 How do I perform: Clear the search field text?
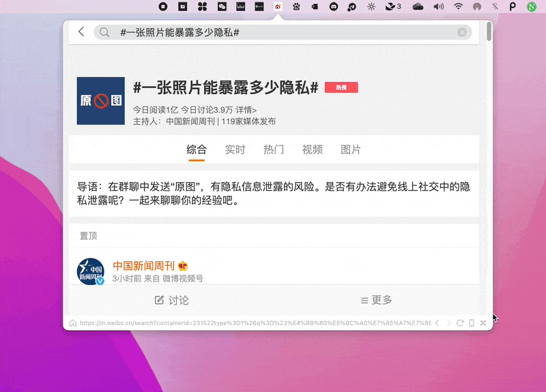[462, 32]
